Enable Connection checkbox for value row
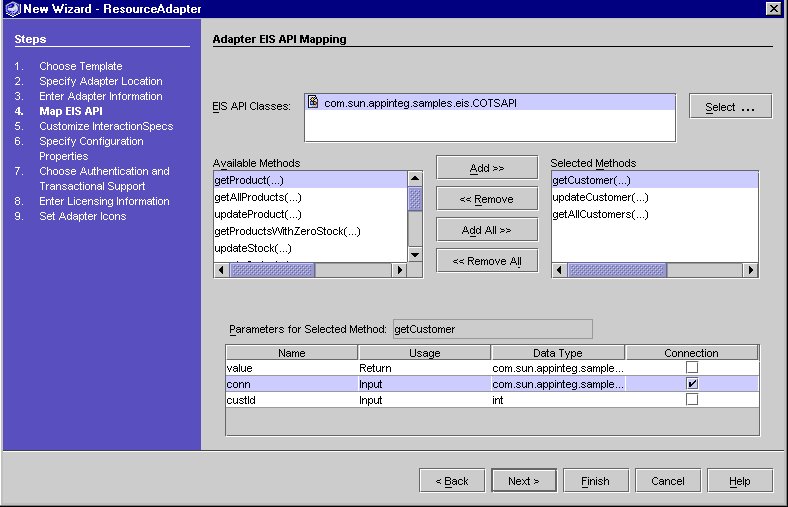Screen dimensions: 788x507 pyautogui.click(x=692, y=367)
